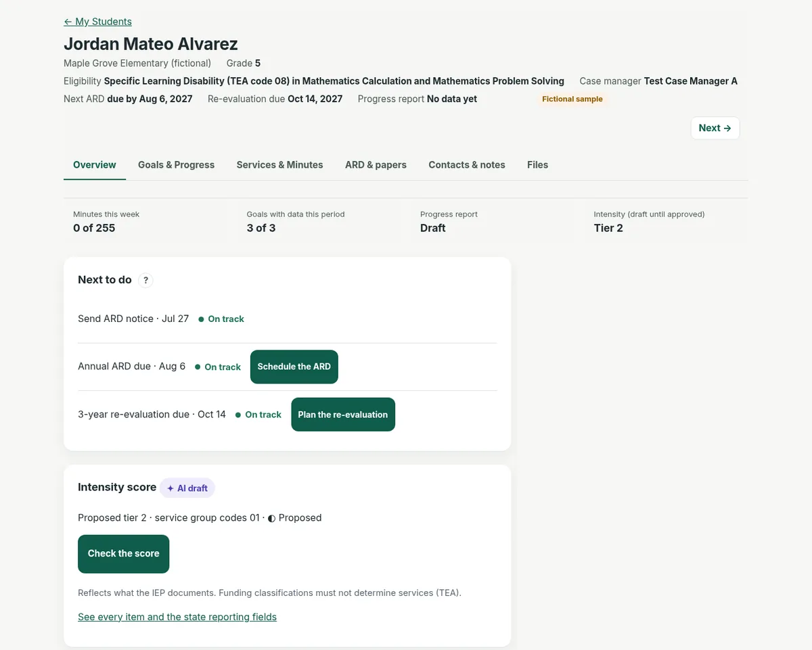
Task: Click On track status beside Annual ARD due
Action: [218, 367]
